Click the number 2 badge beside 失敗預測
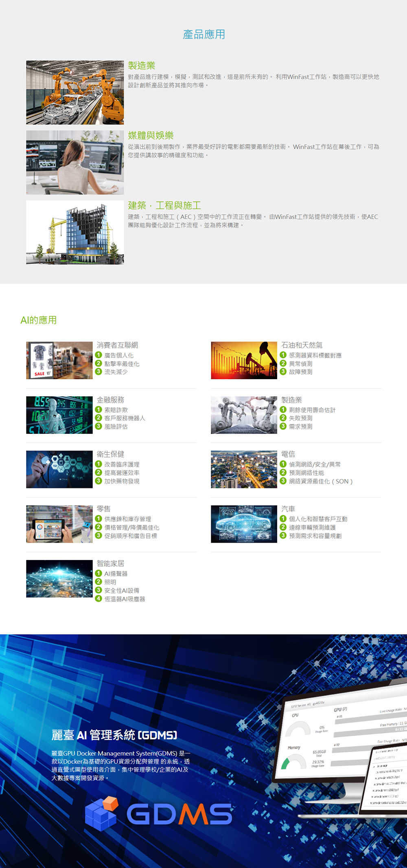 pyautogui.click(x=283, y=418)
